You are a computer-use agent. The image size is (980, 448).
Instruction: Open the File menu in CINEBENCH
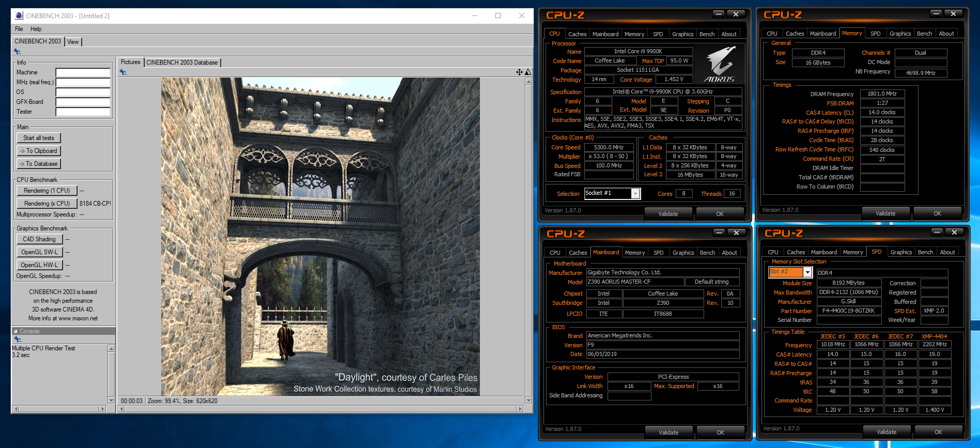[19, 29]
